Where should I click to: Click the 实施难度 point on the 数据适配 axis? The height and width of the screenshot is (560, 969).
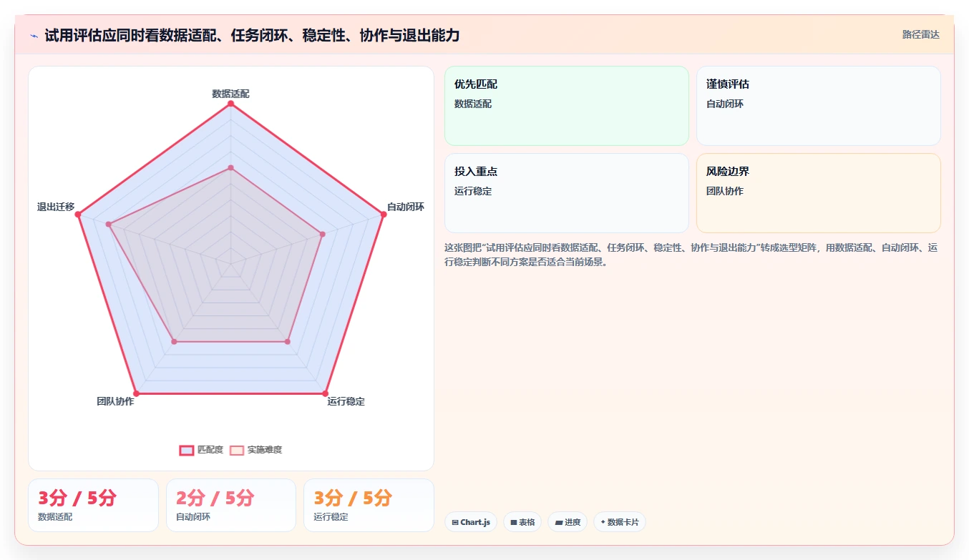pyautogui.click(x=230, y=168)
